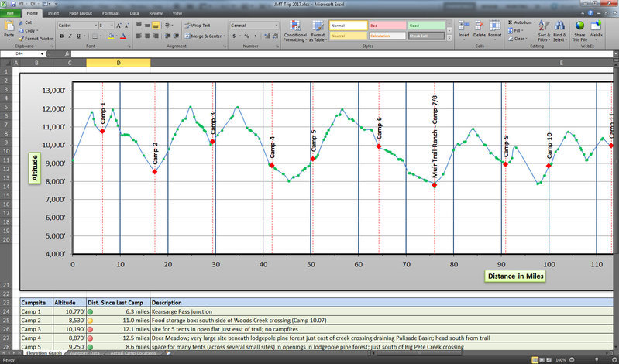Open Find & Select menu
The width and height of the screenshot is (619, 364).
coord(559,31)
